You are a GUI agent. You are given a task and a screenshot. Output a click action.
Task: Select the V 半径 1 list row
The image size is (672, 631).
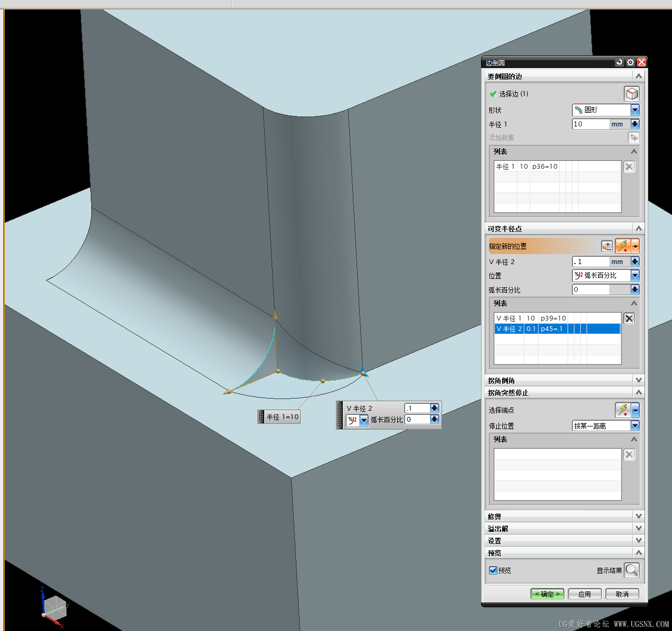[x=558, y=318]
